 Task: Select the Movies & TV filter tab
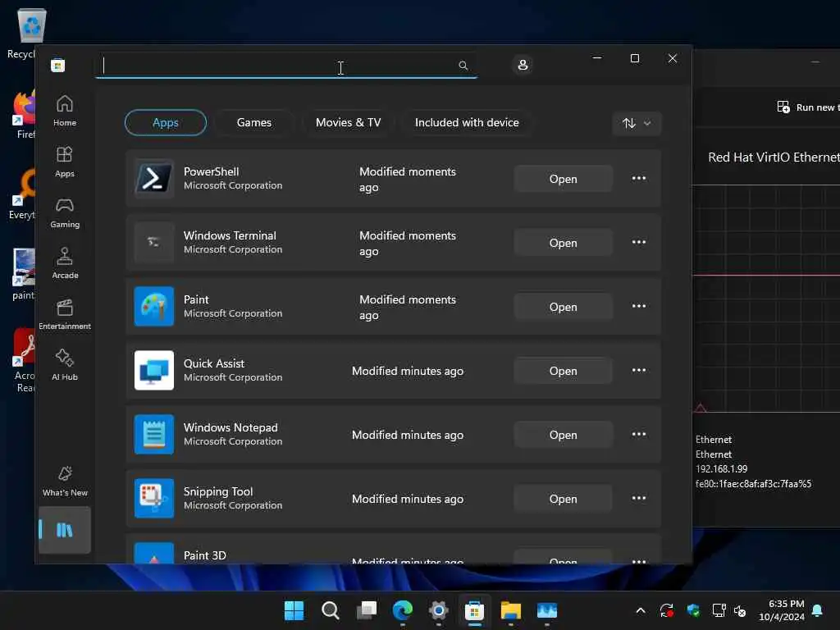[x=348, y=123]
